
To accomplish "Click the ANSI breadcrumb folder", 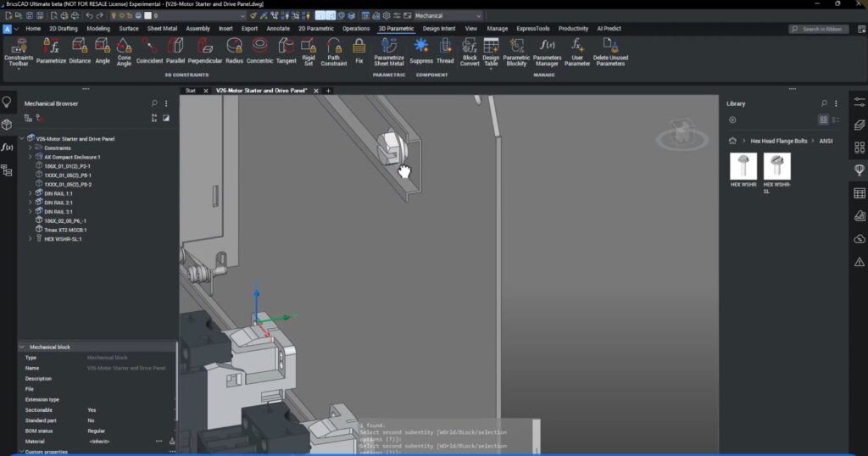I will [826, 141].
